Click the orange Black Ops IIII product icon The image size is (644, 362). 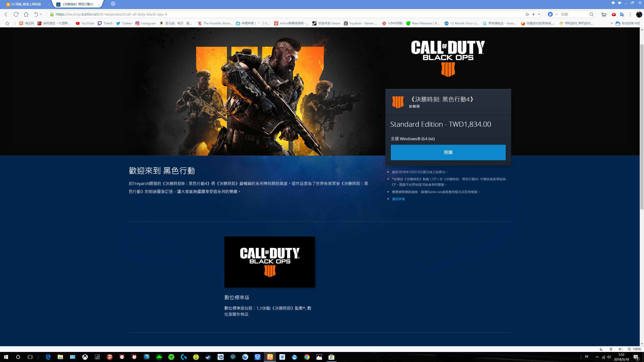point(398,102)
